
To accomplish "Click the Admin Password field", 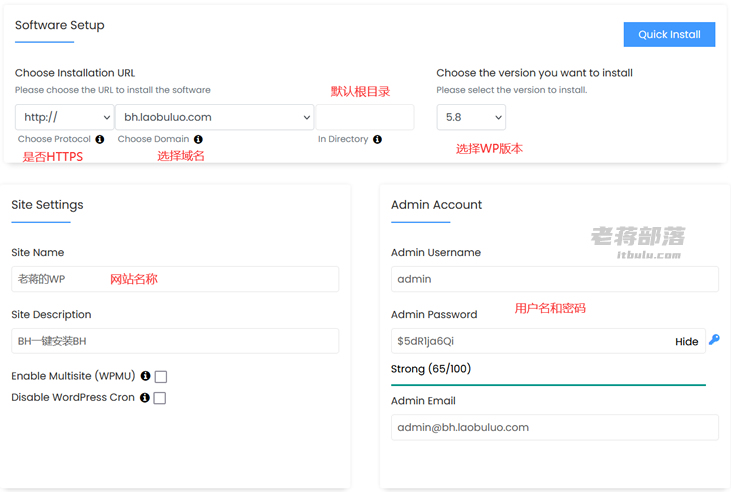I will coord(548,341).
